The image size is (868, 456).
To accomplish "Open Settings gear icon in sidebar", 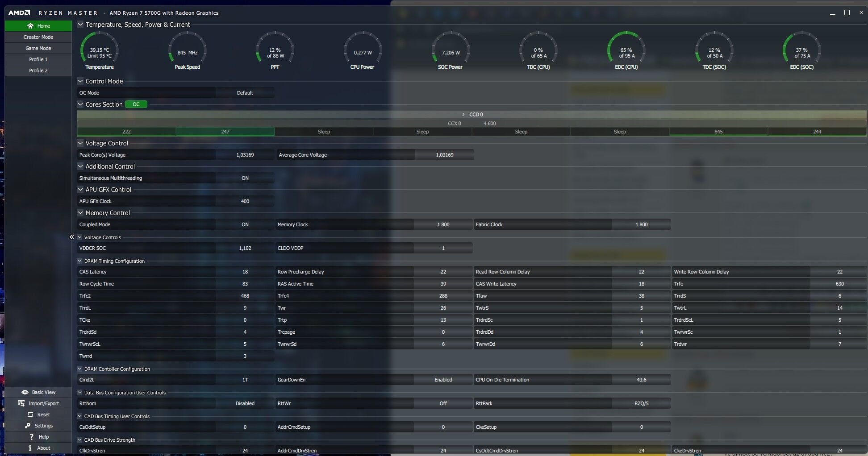I will [x=28, y=426].
